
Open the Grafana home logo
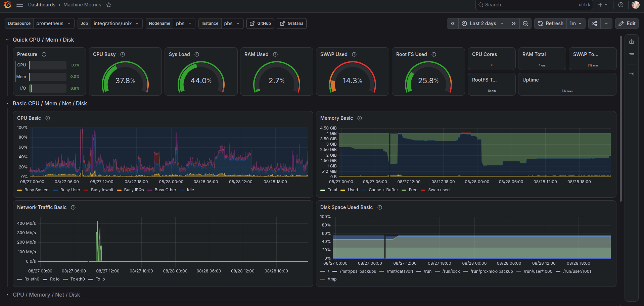click(7, 5)
